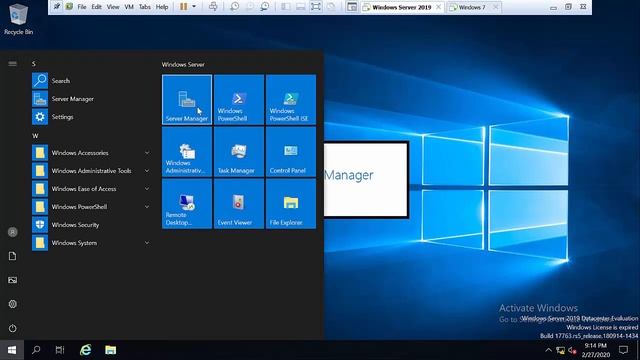640x360 pixels.
Task: Open the VMware File menu
Action: 82,7
